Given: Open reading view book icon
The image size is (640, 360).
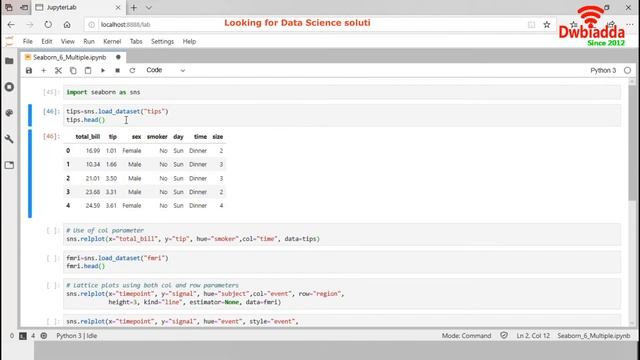Looking at the screenshot, I should tap(531, 25).
